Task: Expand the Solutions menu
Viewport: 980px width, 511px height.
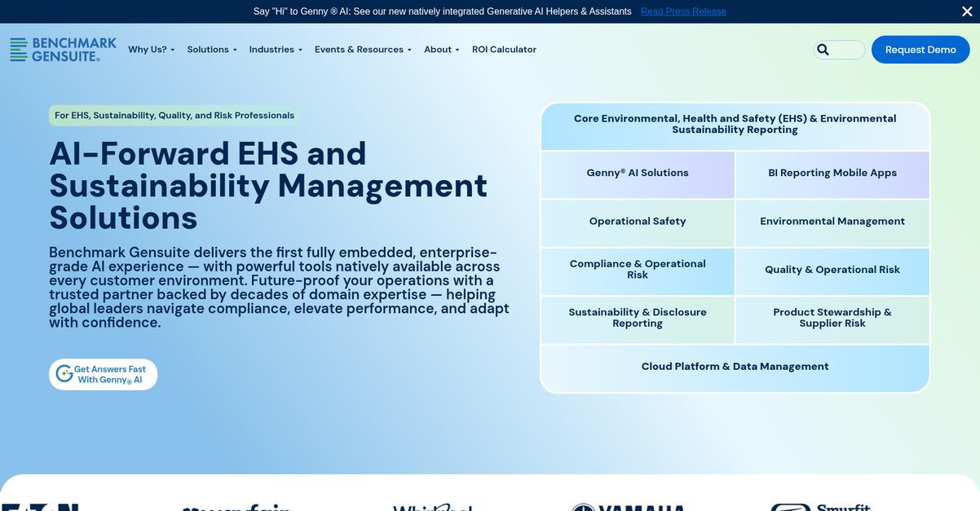Action: (x=212, y=50)
